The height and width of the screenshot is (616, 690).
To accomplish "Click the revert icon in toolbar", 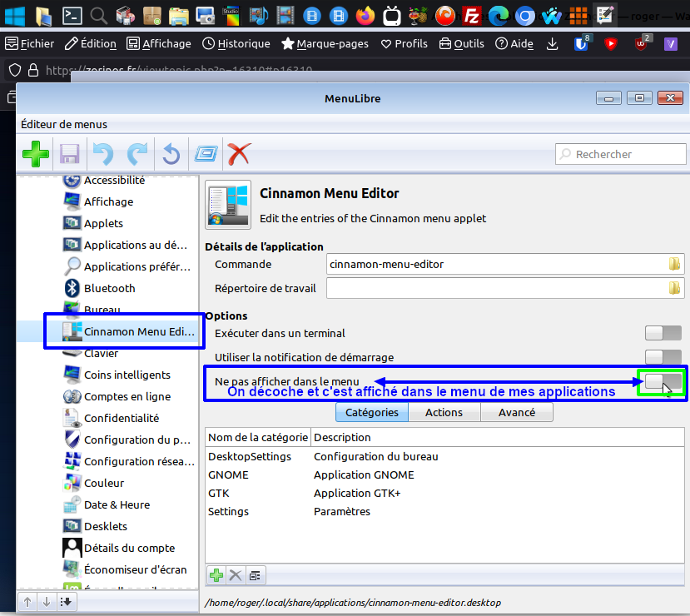I will (x=171, y=154).
